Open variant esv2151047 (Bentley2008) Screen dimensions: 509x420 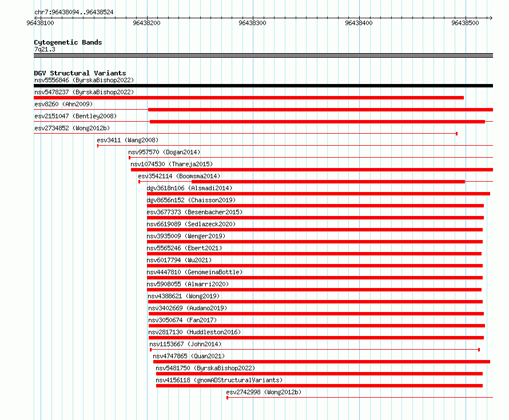coord(75,116)
